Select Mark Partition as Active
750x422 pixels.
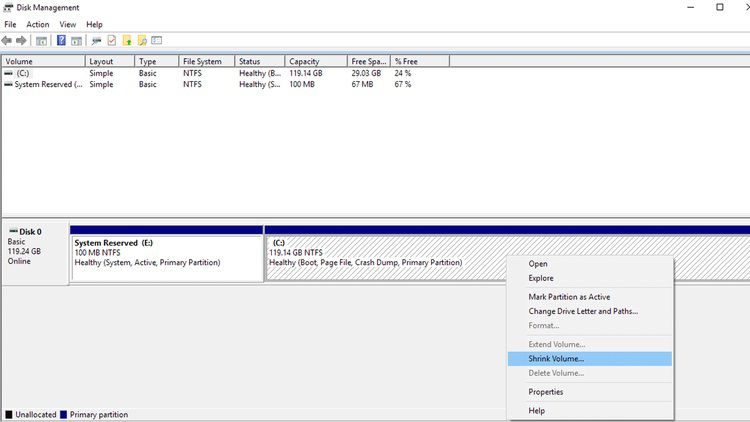point(568,297)
